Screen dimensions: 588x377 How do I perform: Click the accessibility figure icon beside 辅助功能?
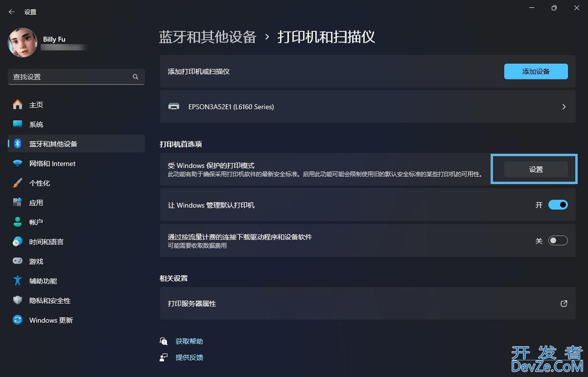pyautogui.click(x=18, y=281)
